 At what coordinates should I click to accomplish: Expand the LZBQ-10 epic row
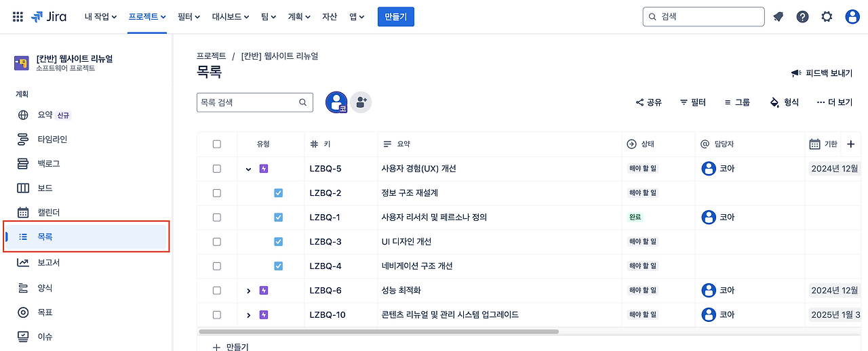tap(248, 315)
